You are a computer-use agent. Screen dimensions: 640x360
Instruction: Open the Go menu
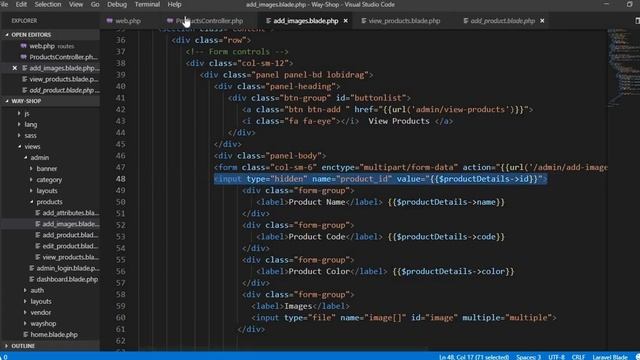tap(95, 4)
